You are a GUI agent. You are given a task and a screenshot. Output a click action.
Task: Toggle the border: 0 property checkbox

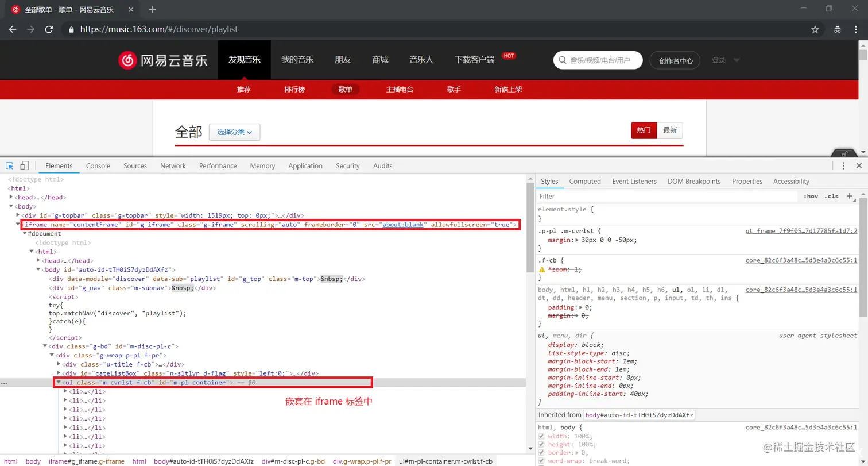tap(541, 452)
